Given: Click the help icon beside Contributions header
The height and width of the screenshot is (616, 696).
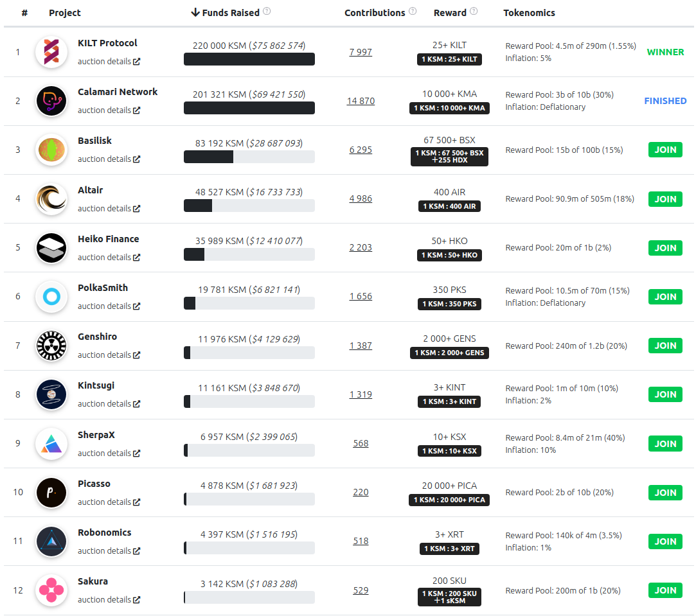Looking at the screenshot, I should 413,11.
